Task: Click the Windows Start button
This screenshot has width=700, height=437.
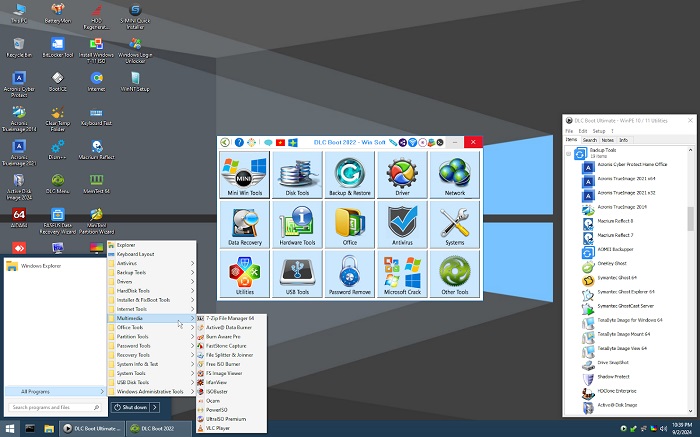Action: click(9, 429)
